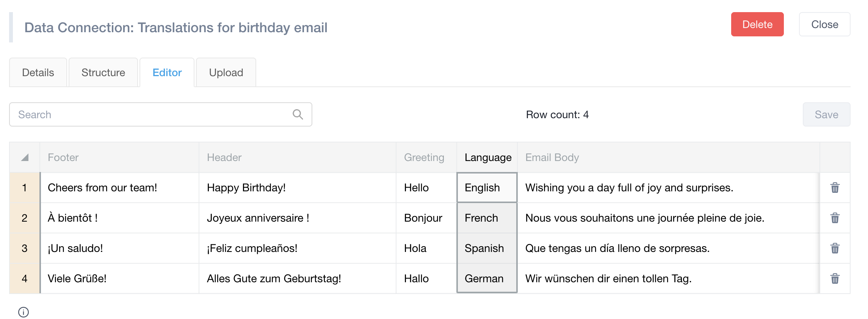Viewport: 868px width, 319px height.
Task: Select the Footer column header
Action: point(119,157)
